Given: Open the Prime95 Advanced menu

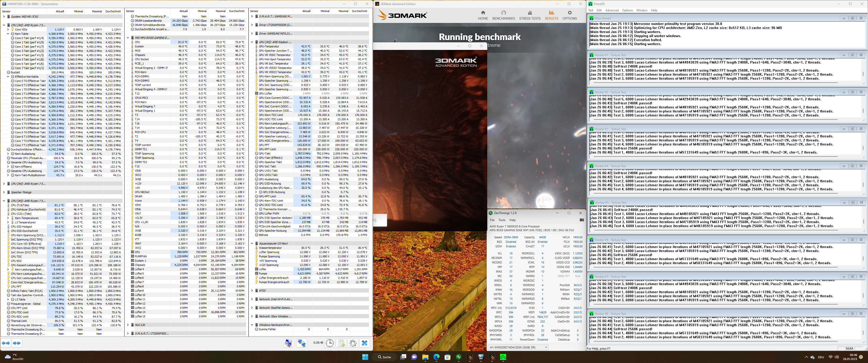Looking at the screenshot, I should tap(612, 10).
